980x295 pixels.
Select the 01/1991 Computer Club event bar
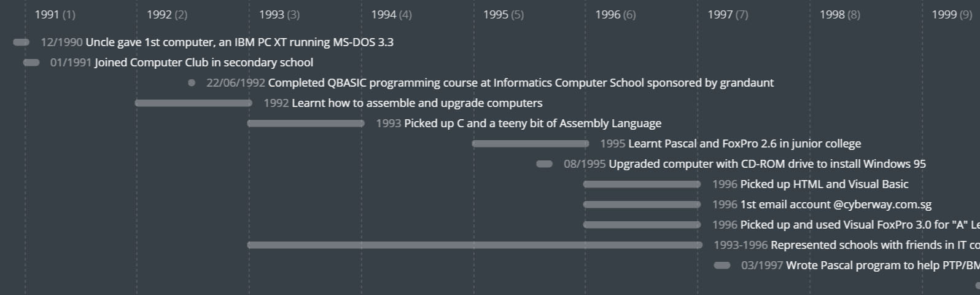(31, 63)
